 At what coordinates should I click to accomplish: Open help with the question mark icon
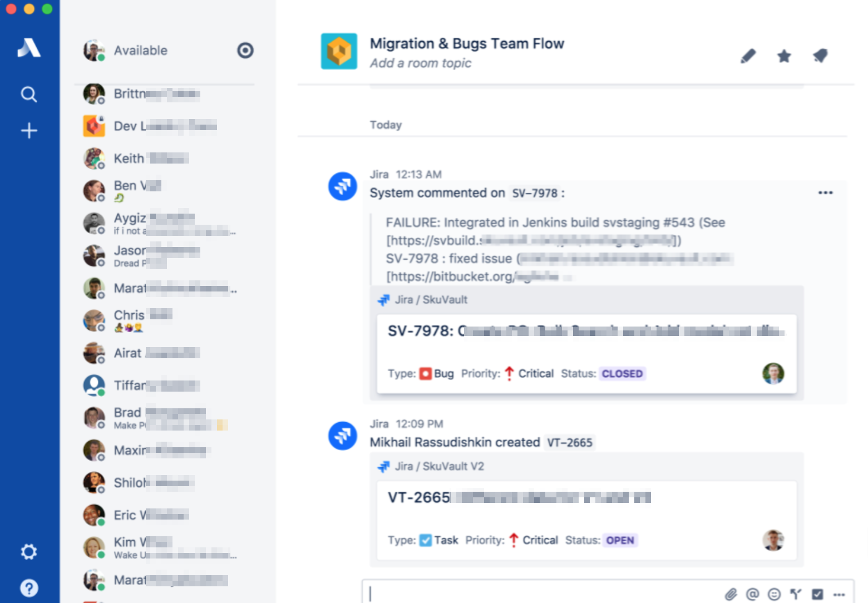click(28, 587)
